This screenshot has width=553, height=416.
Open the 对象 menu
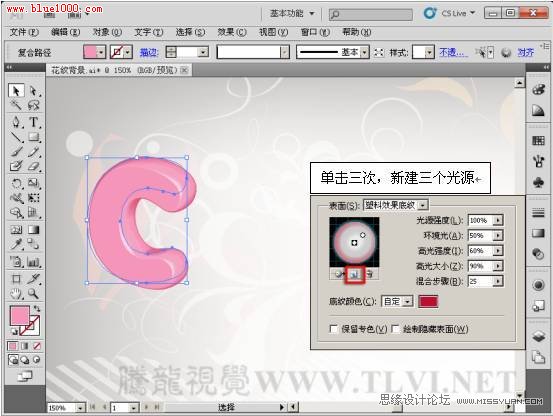[107, 32]
